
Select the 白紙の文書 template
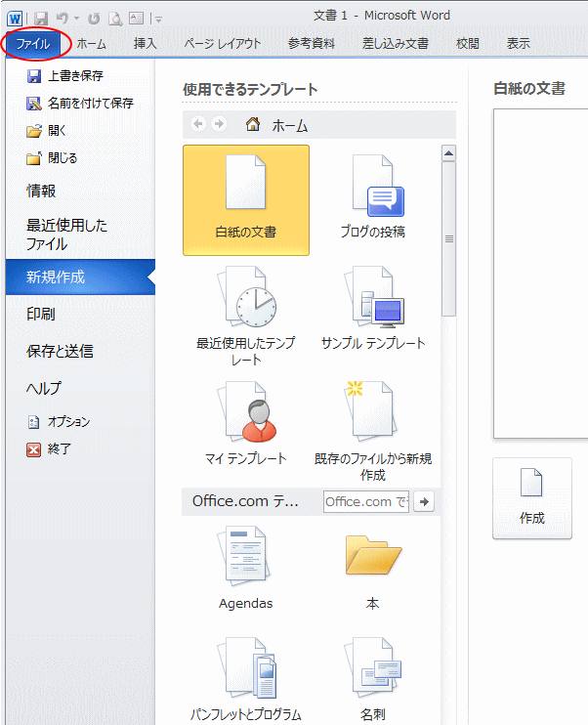point(246,200)
